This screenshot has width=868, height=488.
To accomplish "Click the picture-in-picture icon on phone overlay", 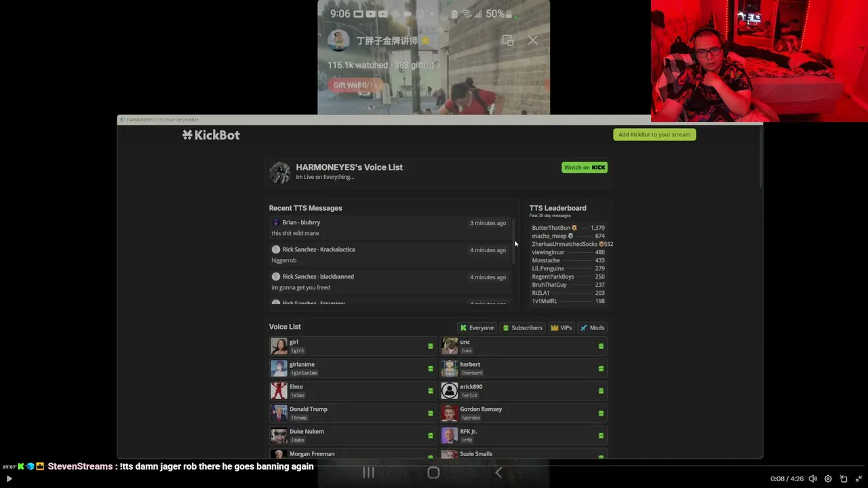I will [x=507, y=41].
